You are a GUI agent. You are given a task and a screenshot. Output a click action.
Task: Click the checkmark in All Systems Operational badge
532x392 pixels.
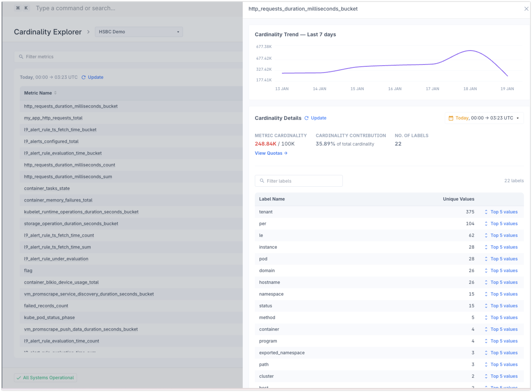pos(19,377)
